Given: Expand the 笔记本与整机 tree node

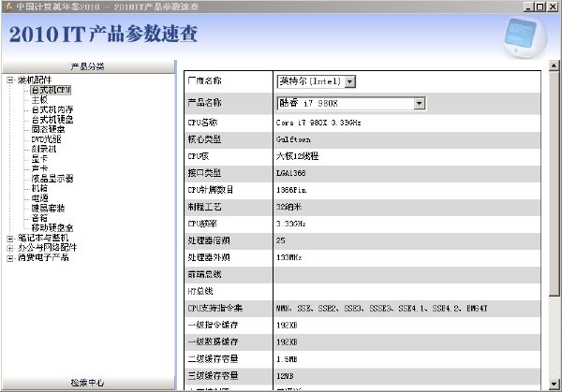Looking at the screenshot, I should click(x=10, y=239).
